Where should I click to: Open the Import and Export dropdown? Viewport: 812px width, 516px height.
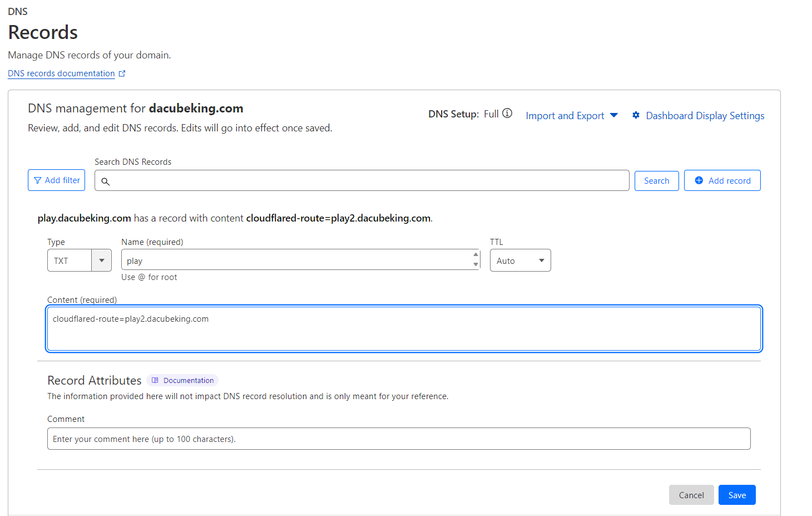point(572,115)
